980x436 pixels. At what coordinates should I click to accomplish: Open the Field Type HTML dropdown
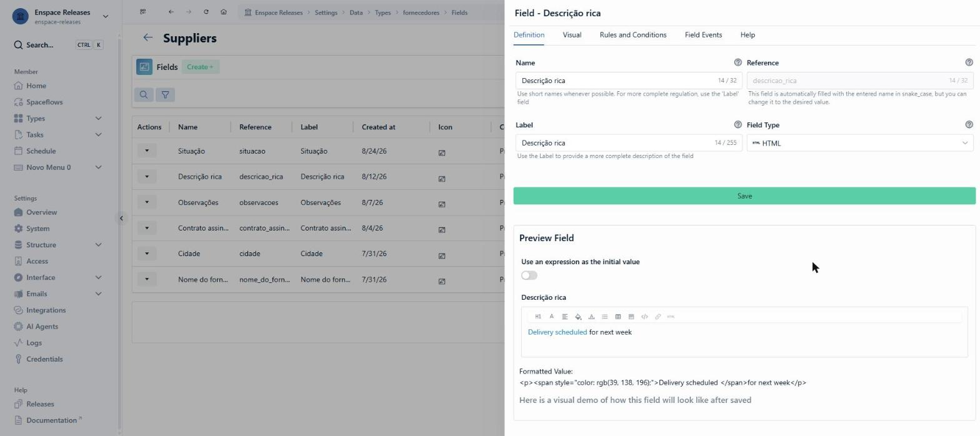tap(859, 143)
